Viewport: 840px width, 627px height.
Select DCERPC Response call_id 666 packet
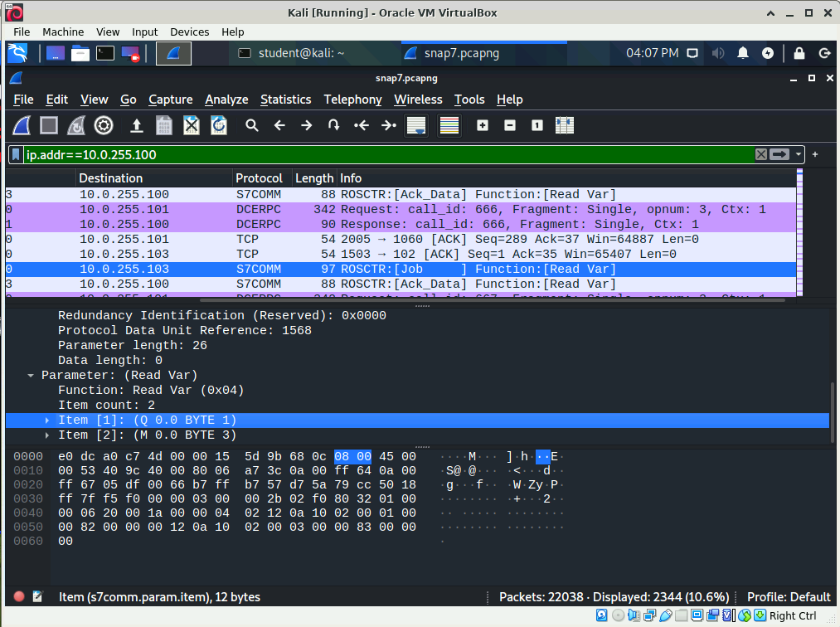(x=401, y=225)
